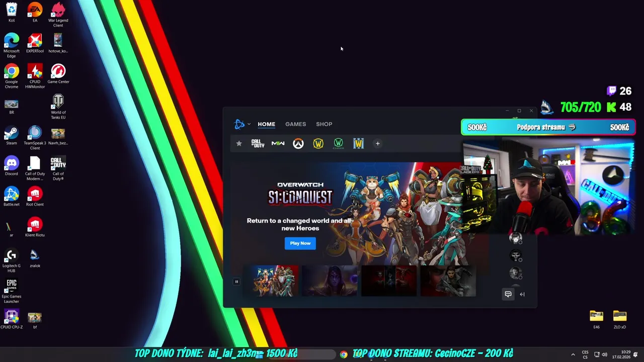
Task: Click the Podpora streamu banner
Action: click(x=548, y=127)
